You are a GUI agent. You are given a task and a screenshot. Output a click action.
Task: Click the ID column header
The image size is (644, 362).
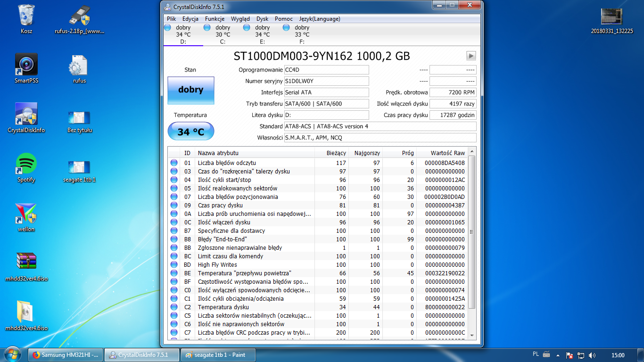[188, 153]
